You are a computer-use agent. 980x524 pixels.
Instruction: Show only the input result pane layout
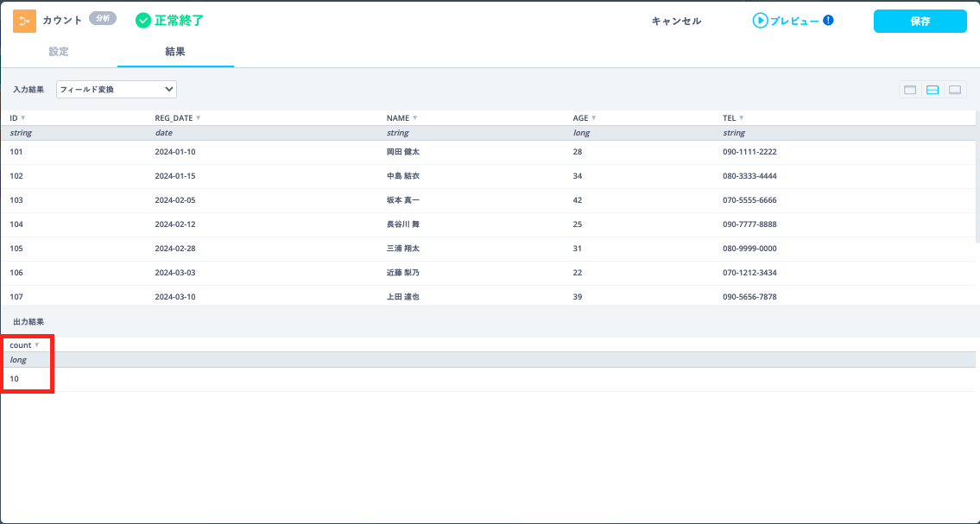[x=909, y=90]
